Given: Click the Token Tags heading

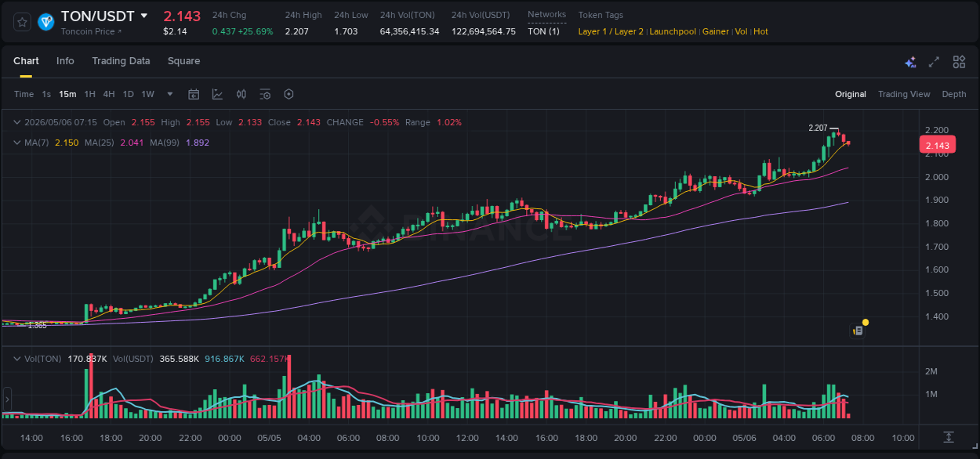Looking at the screenshot, I should point(601,15).
